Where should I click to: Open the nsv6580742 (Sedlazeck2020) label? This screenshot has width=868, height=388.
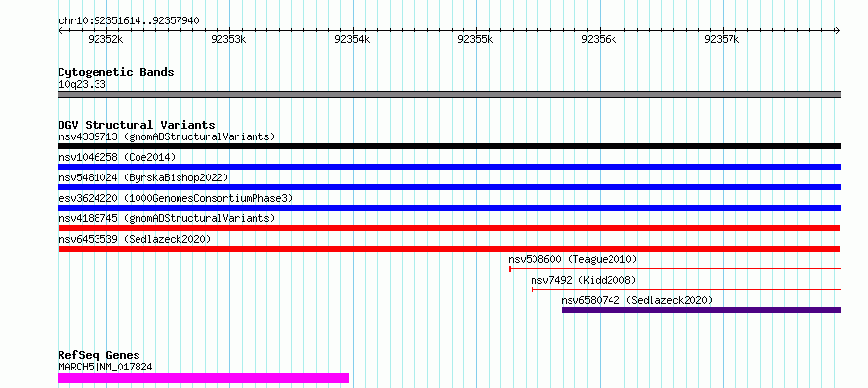coord(637,300)
